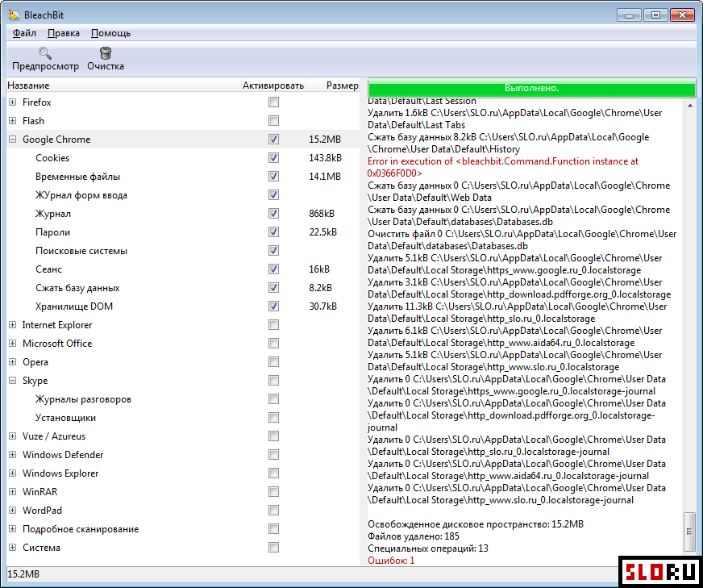703x588 pixels.
Task: Uncheck the Пароли checkbox
Action: 273,231
